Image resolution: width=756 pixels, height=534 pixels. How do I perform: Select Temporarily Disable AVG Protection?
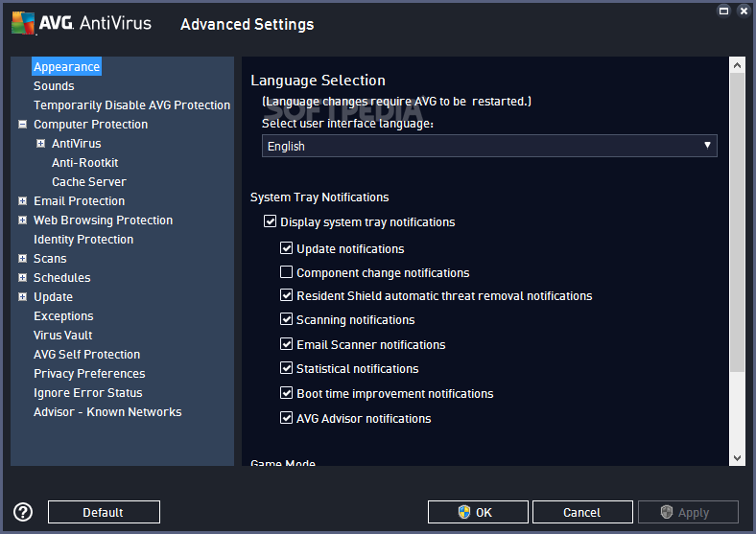point(131,105)
